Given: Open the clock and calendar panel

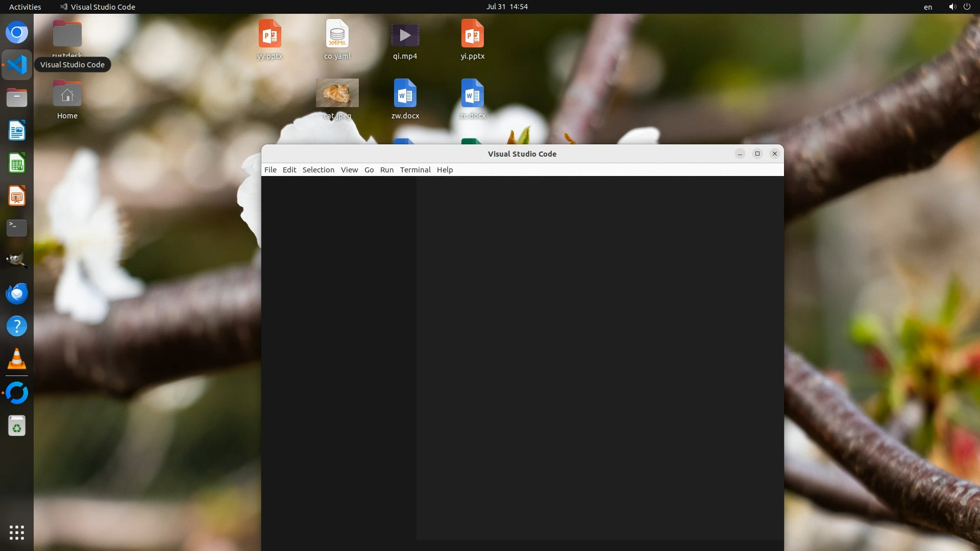Looking at the screenshot, I should (x=506, y=7).
